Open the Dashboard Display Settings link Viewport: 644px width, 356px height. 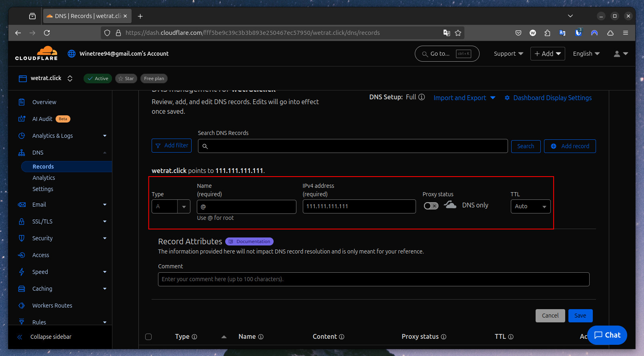(552, 98)
